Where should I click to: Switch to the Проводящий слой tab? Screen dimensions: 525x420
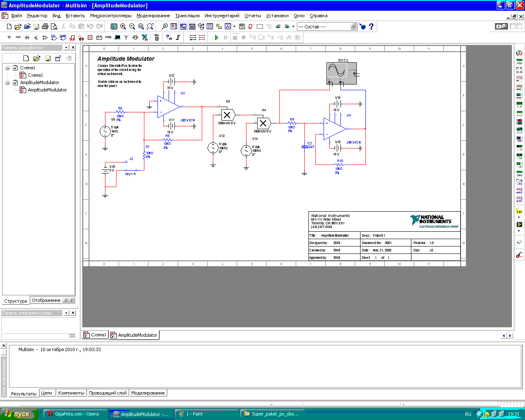point(108,393)
